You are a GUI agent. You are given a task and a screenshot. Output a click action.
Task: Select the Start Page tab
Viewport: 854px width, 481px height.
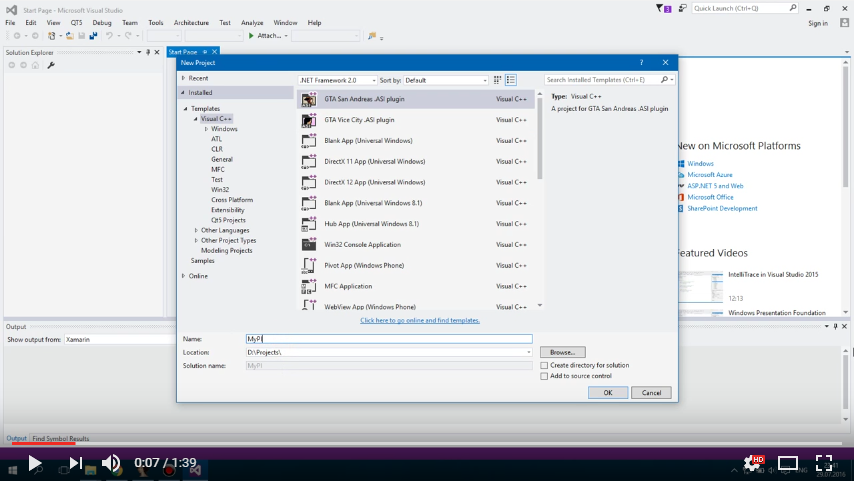[183, 52]
